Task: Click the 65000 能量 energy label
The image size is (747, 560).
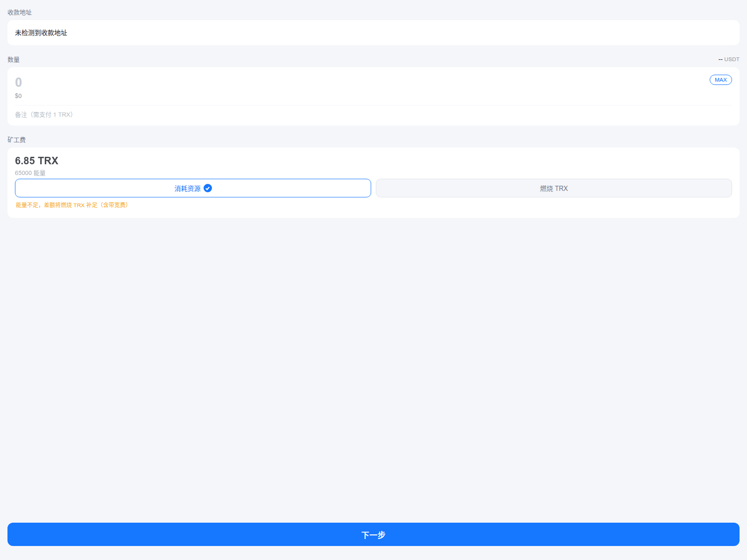Action: 30,173
